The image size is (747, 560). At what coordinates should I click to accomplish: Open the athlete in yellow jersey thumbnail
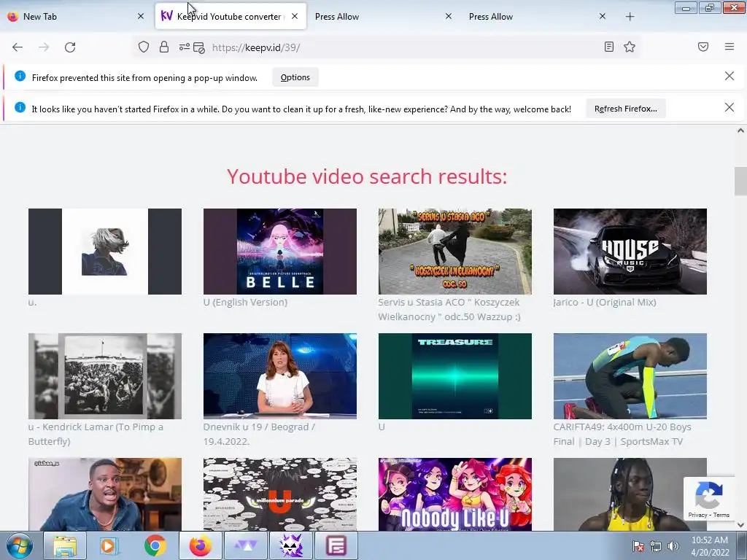point(630,494)
